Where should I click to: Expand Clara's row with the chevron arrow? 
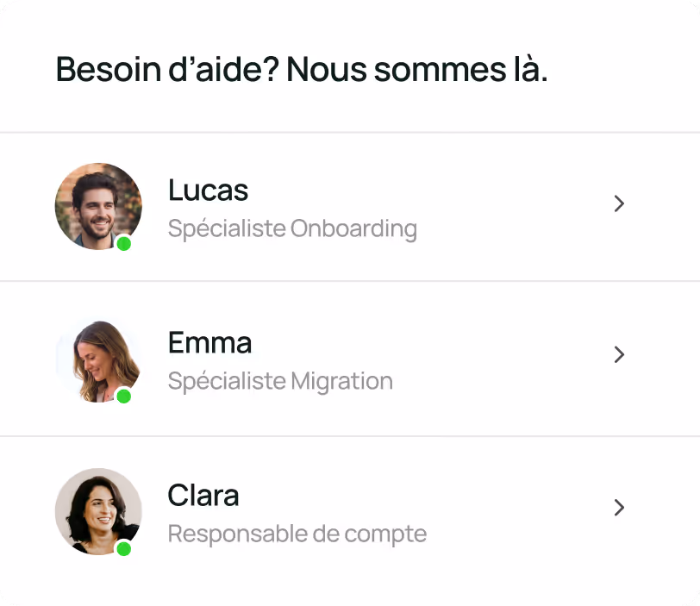[x=619, y=508]
